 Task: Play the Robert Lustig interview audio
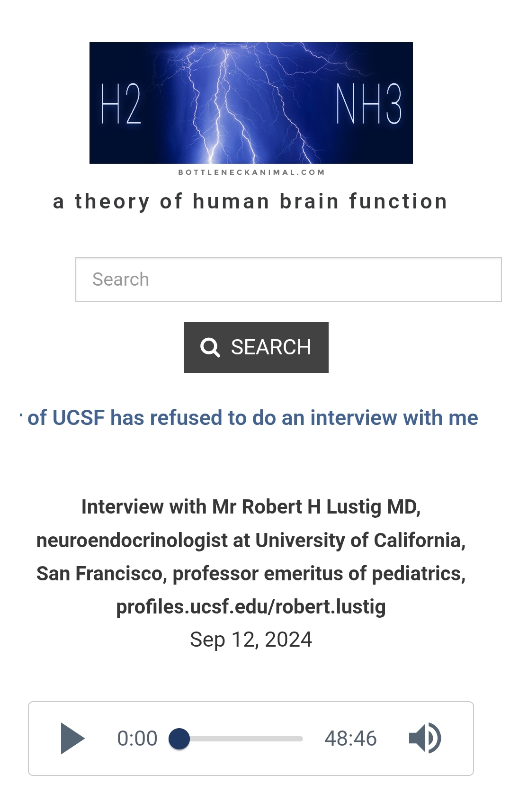[72, 738]
